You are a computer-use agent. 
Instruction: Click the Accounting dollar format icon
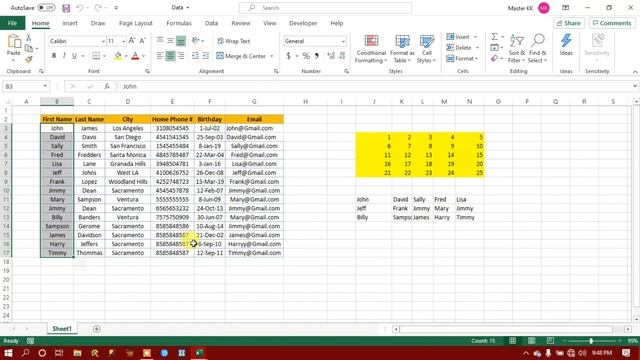[x=289, y=56]
